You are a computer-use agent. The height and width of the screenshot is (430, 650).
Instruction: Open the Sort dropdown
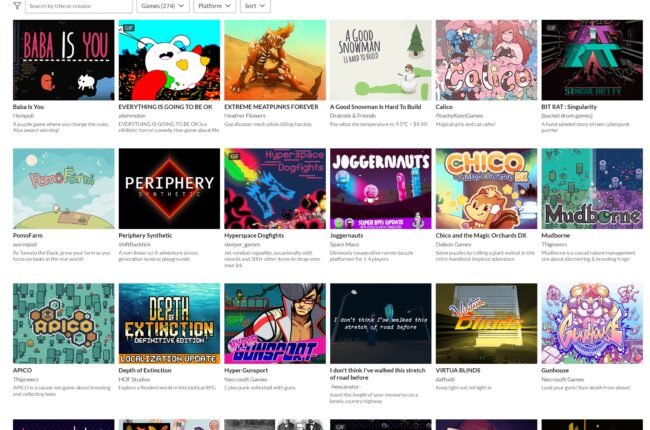255,6
